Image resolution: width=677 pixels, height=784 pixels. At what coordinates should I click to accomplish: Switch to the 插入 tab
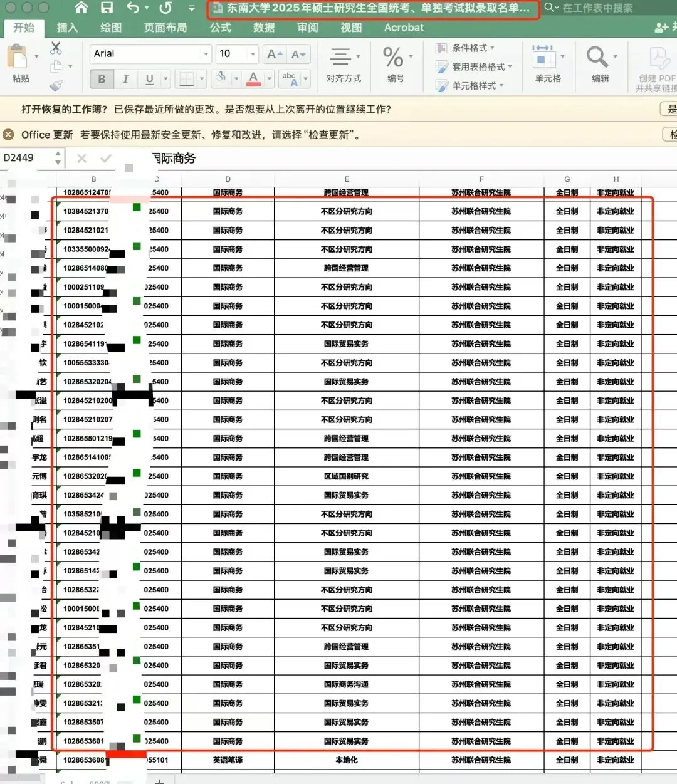pyautogui.click(x=67, y=28)
